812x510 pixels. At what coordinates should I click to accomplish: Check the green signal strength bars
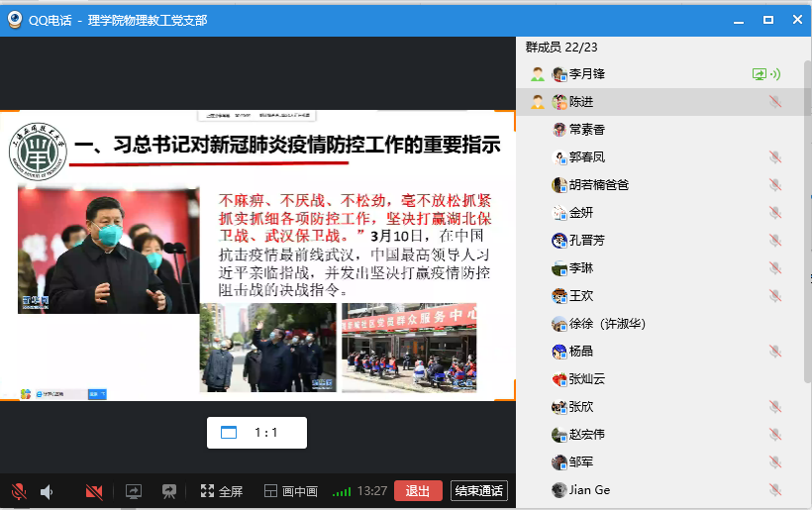342,491
